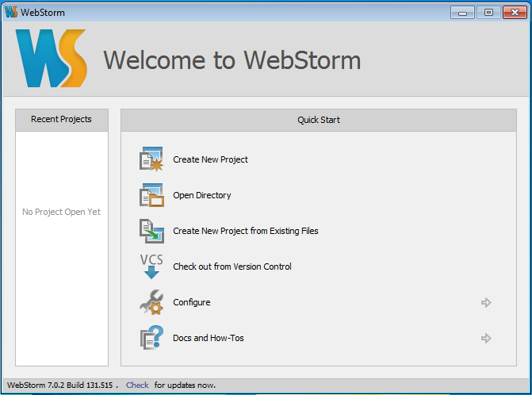Screen dimensions: 532x395
Task: Open the Configure option text
Action: [x=192, y=302]
